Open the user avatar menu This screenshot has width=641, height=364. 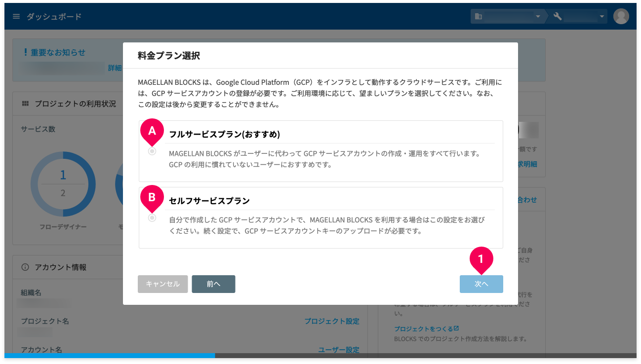pos(621,16)
